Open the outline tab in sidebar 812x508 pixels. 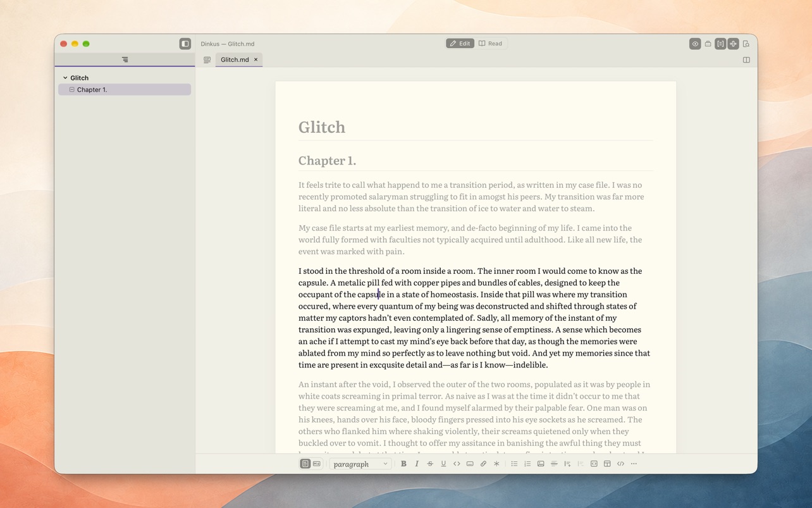pyautogui.click(x=125, y=59)
